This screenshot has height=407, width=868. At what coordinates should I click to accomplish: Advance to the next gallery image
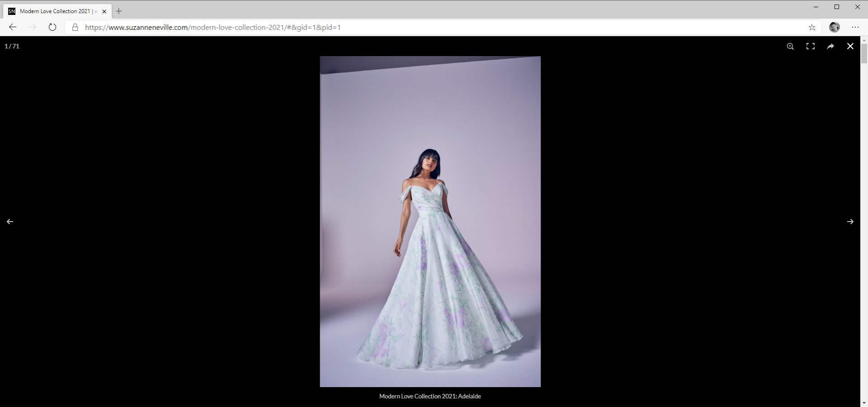850,222
